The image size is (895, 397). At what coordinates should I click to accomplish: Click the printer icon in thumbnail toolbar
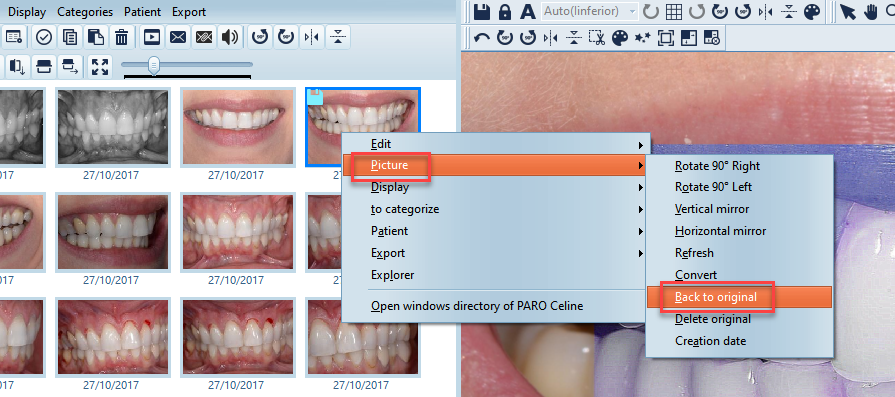[44, 66]
